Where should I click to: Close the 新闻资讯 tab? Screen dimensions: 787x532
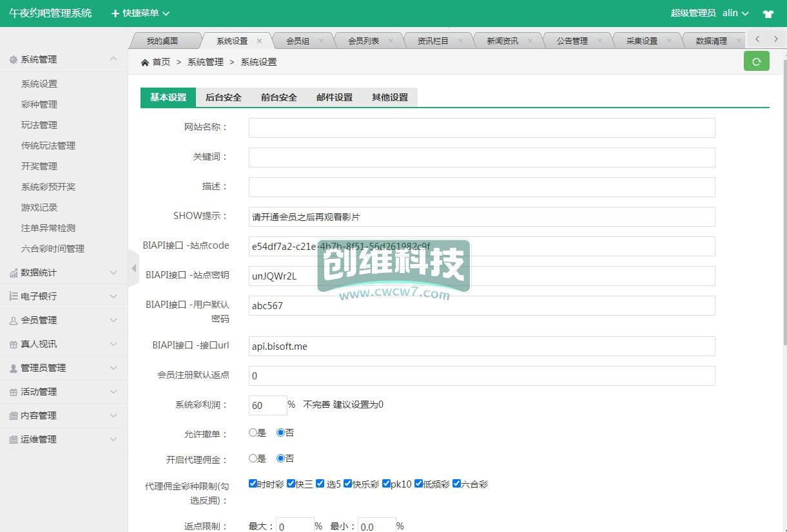(x=530, y=41)
